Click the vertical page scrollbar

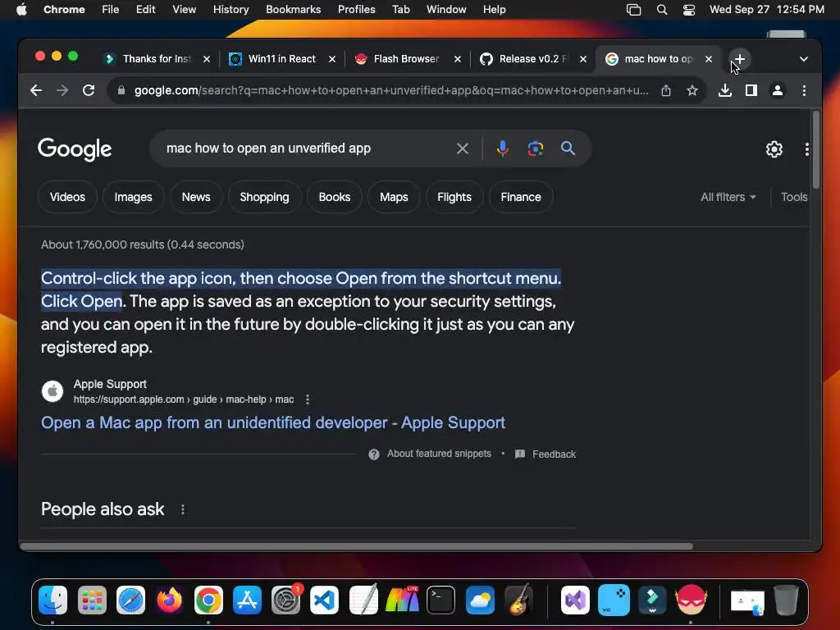pyautogui.click(x=816, y=150)
